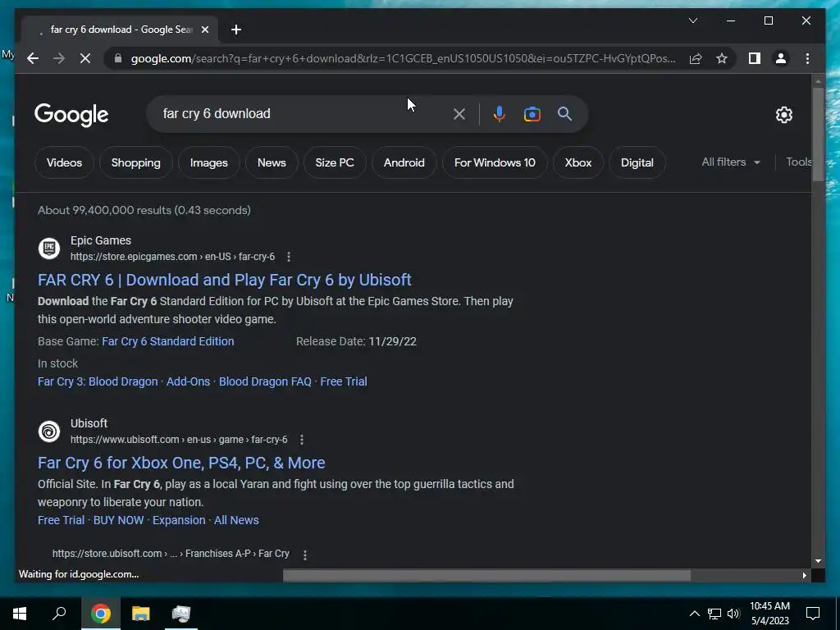Open Far Cry 6 Standard Edition link
Image resolution: width=840 pixels, height=630 pixels.
tap(167, 341)
